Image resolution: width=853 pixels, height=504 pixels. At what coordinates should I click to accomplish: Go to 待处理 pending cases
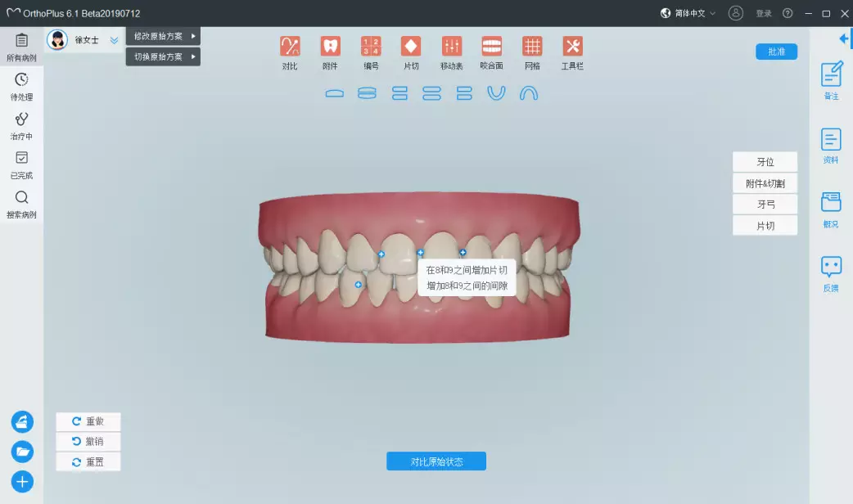(21, 86)
